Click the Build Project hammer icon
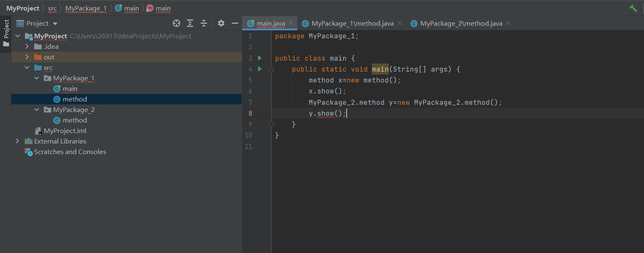 pyautogui.click(x=633, y=8)
